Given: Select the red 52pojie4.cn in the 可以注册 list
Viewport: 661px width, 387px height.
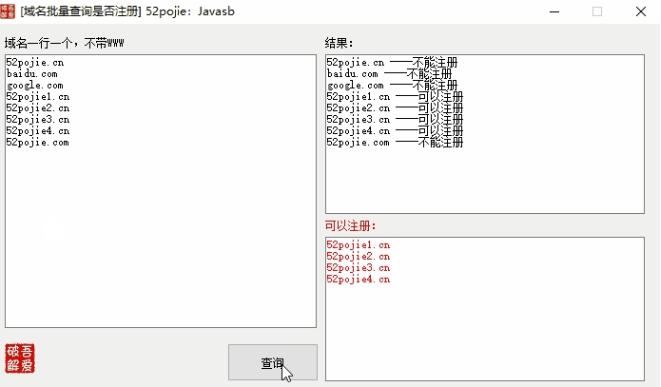Looking at the screenshot, I should click(x=358, y=279).
